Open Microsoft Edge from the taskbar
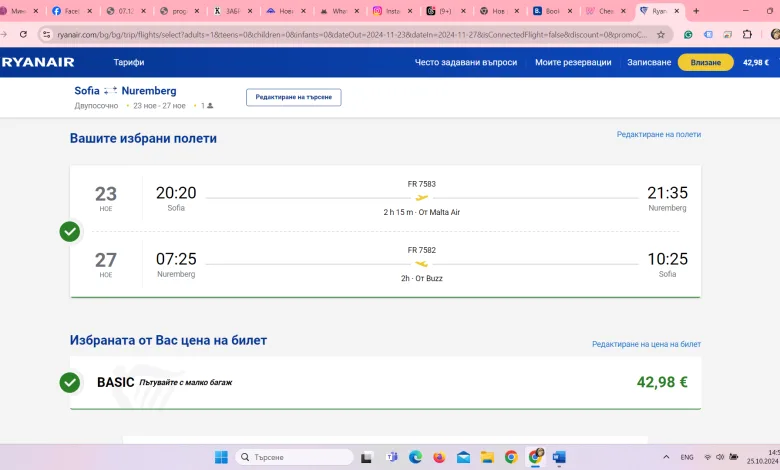The image size is (780, 470). [x=415, y=457]
